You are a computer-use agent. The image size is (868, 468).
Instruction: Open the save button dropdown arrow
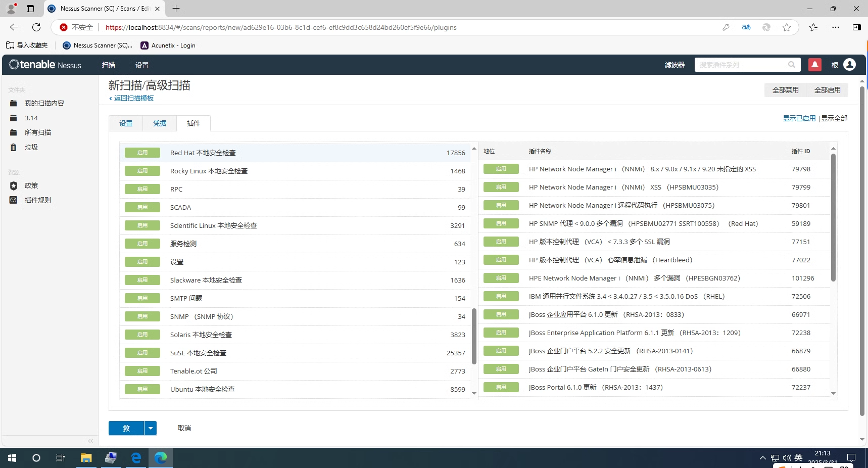click(151, 428)
